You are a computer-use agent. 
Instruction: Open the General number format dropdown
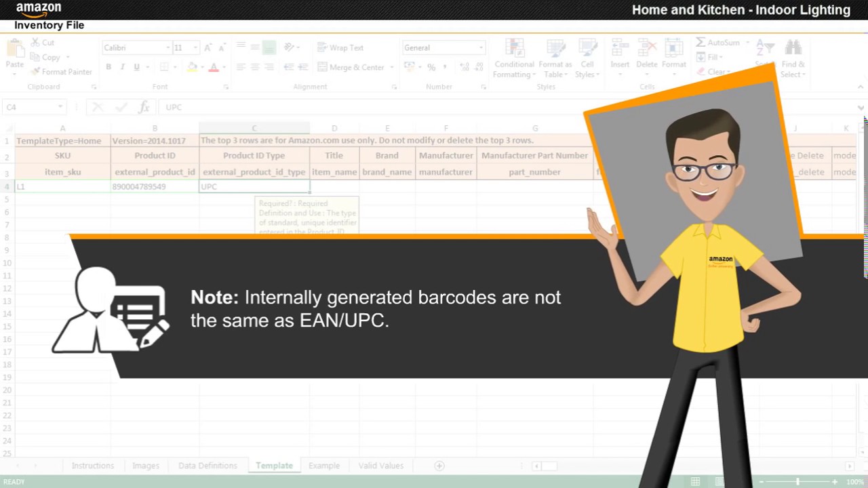click(481, 47)
